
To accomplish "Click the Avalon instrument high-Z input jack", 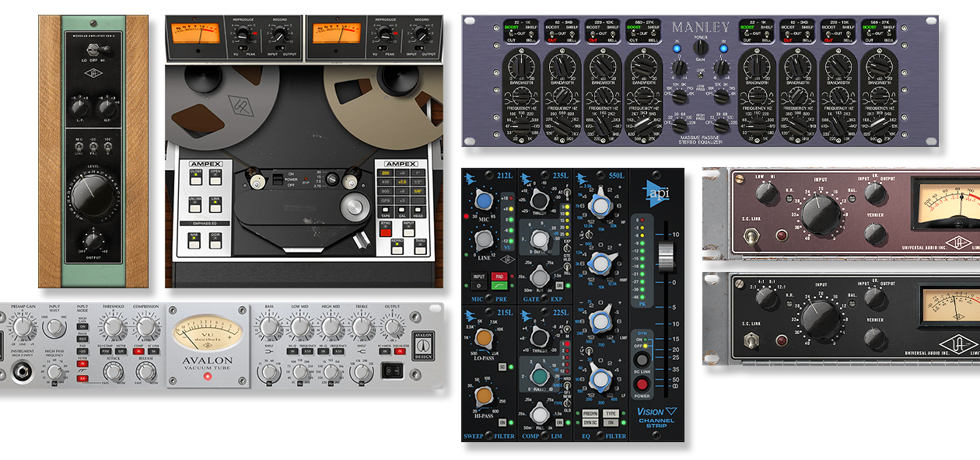I will click(x=21, y=371).
